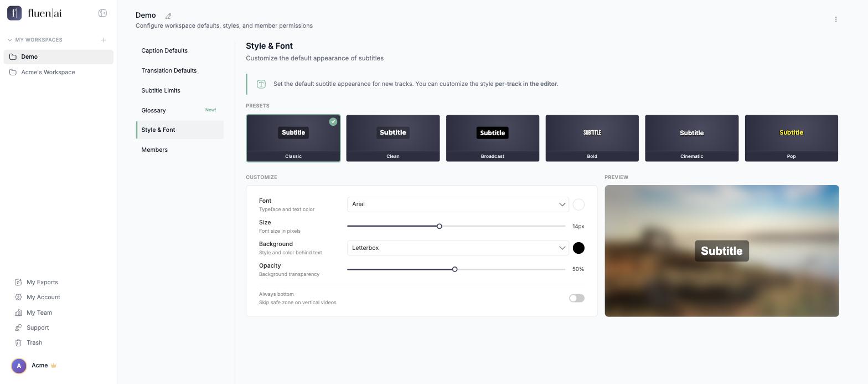Viewport: 868px width, 384px height.
Task: Click the Acme account name
Action: [40, 366]
